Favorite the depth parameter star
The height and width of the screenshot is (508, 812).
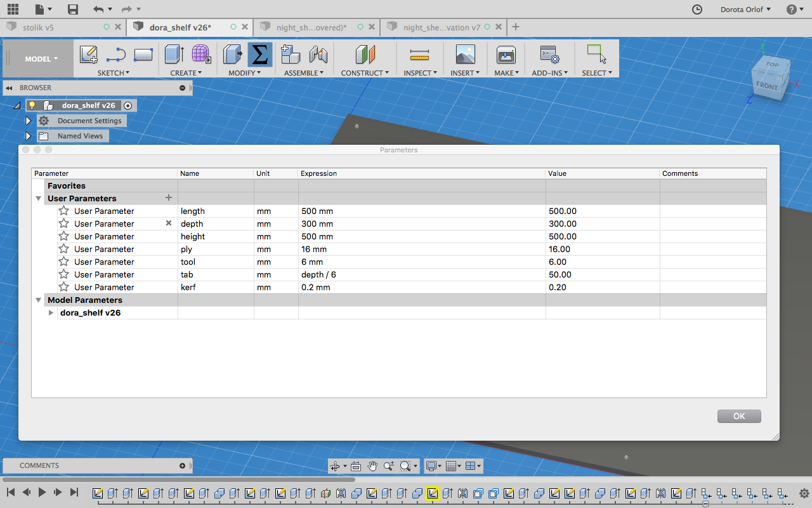pyautogui.click(x=63, y=224)
